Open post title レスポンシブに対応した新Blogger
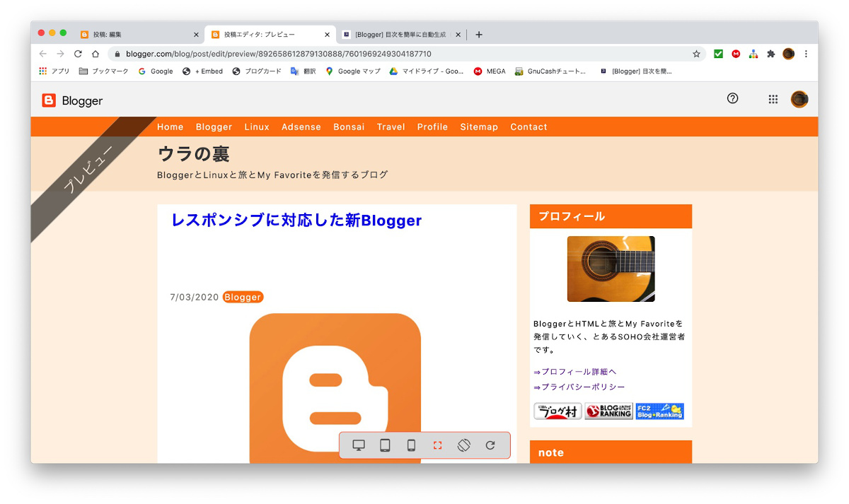 coord(296,221)
